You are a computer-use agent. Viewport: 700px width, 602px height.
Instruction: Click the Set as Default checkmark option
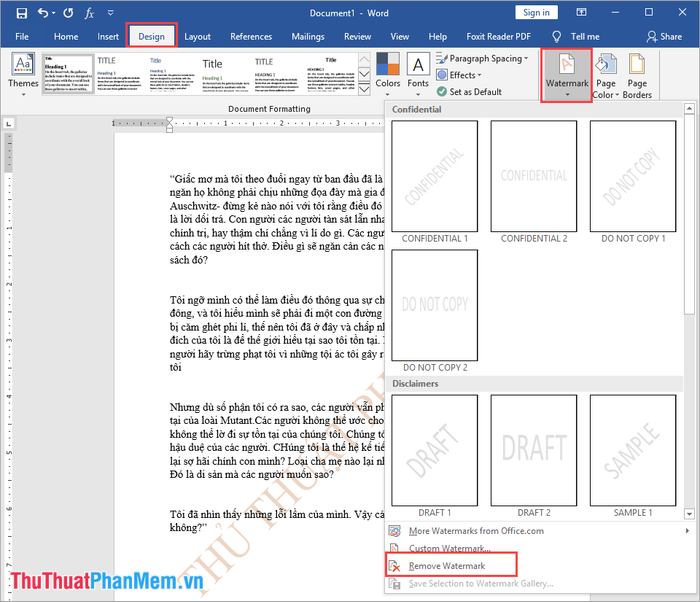(x=475, y=91)
